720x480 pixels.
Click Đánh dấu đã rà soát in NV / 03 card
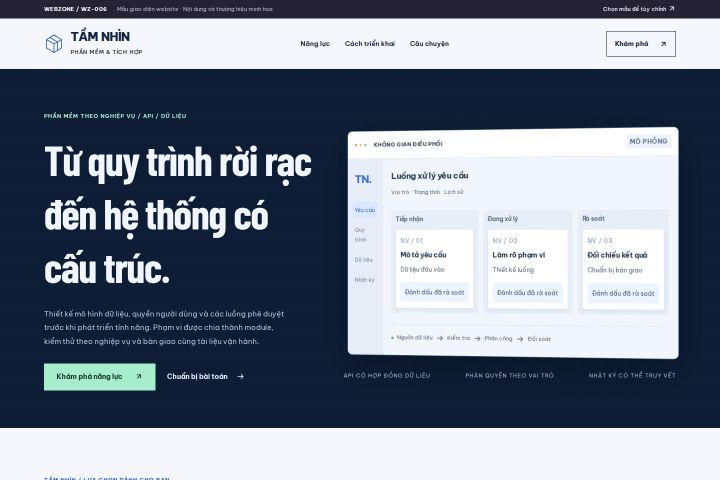[623, 293]
